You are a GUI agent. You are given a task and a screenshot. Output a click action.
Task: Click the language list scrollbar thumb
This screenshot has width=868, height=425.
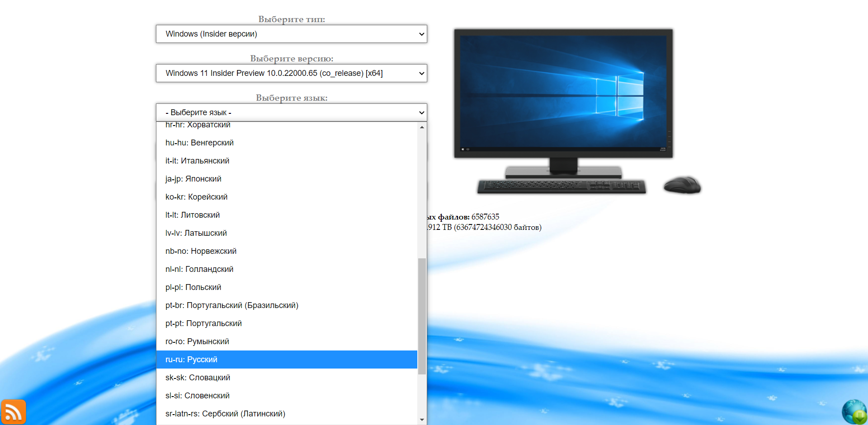[422, 316]
